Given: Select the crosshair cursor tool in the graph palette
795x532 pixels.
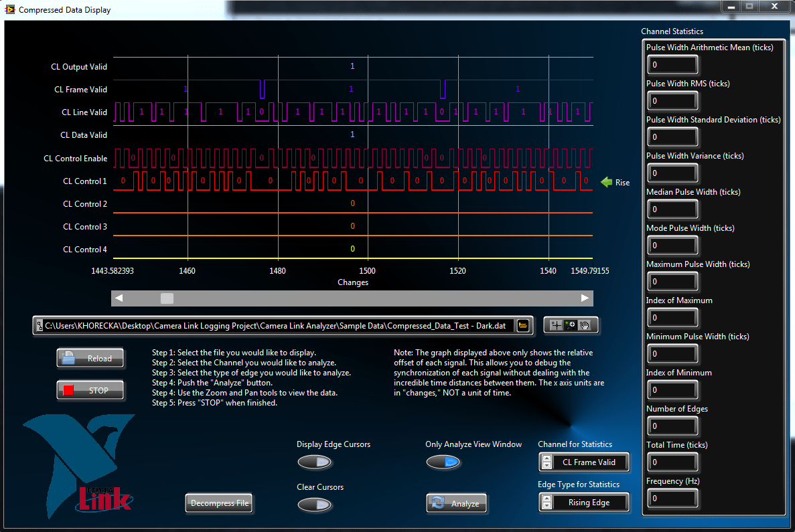Looking at the screenshot, I should pos(557,325).
